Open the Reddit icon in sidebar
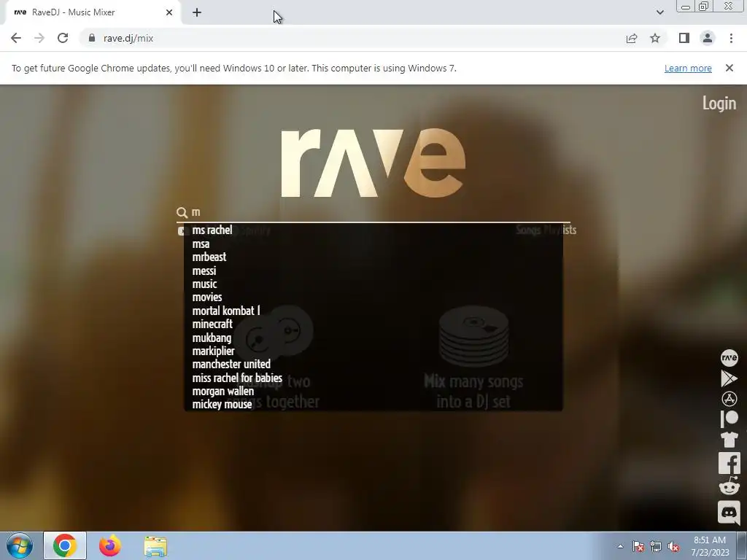 729,487
